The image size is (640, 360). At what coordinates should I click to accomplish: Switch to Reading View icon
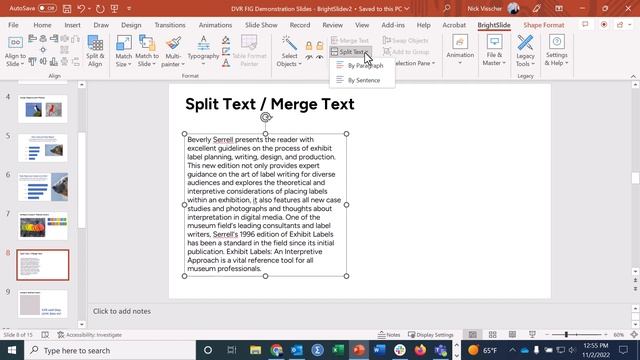(512, 335)
